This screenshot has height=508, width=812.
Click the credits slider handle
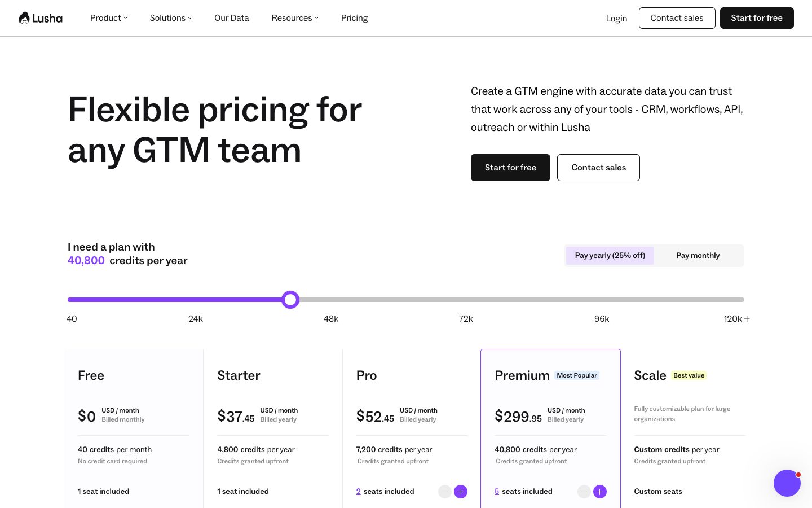[x=290, y=300]
